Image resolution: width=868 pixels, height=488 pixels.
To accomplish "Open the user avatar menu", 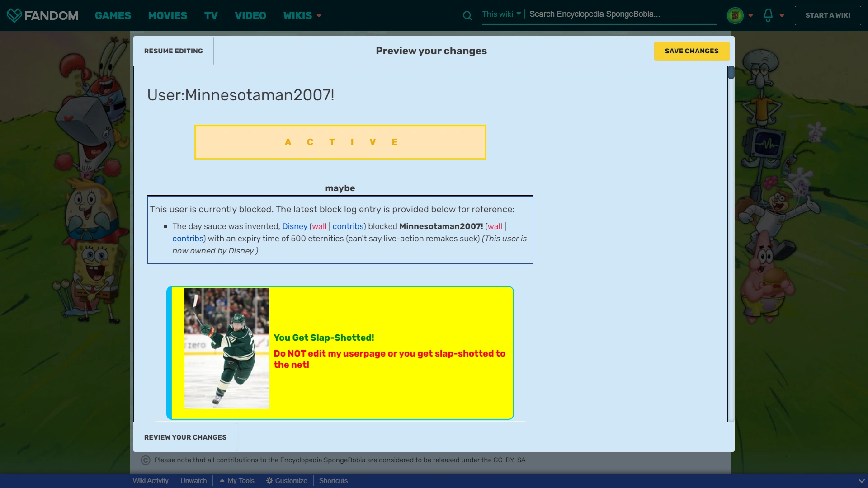I will click(735, 15).
